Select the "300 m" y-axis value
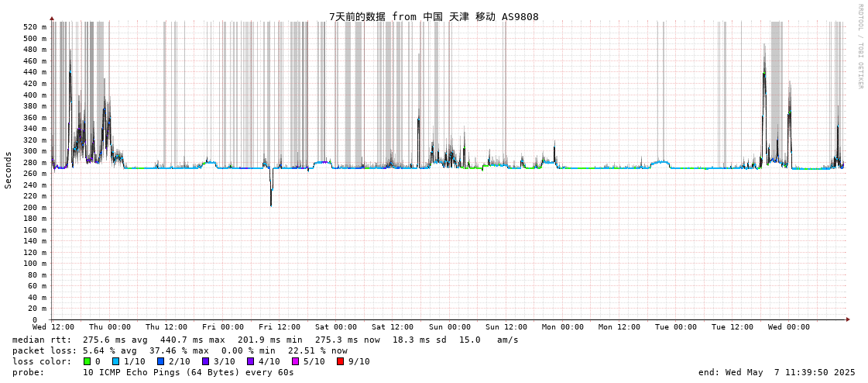The image size is (868, 383). pyautogui.click(x=36, y=150)
